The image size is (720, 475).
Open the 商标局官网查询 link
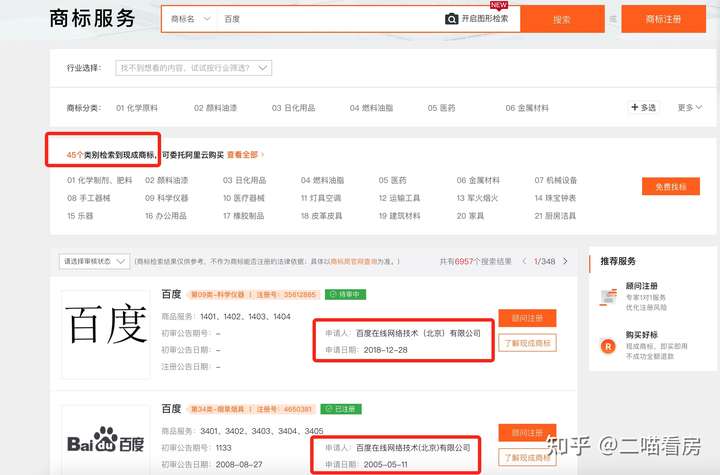click(354, 261)
